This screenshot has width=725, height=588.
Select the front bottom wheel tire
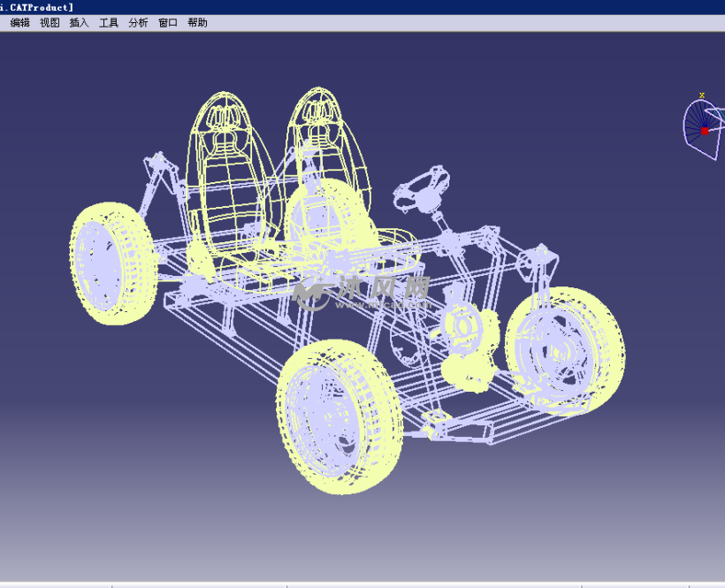pos(339,416)
